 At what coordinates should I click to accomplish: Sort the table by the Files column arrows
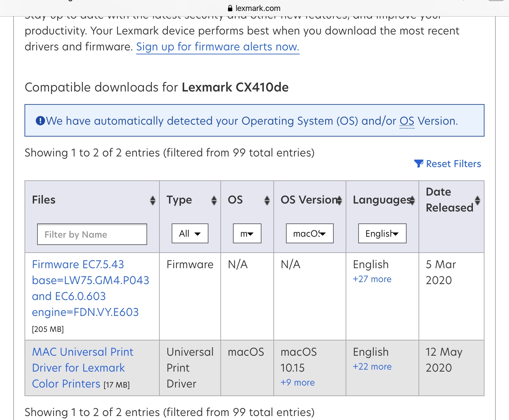[152, 200]
